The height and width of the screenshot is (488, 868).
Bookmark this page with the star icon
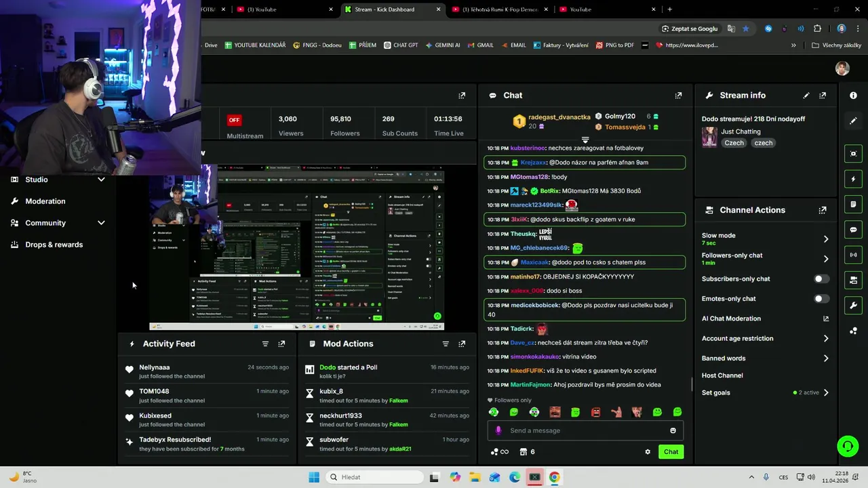746,28
